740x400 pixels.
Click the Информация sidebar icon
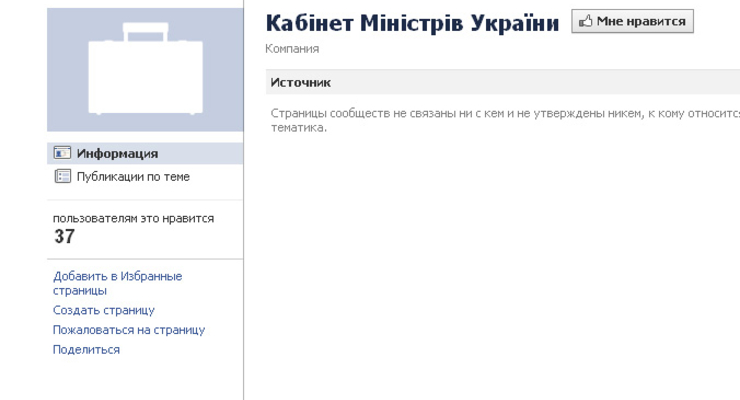pos(62,153)
